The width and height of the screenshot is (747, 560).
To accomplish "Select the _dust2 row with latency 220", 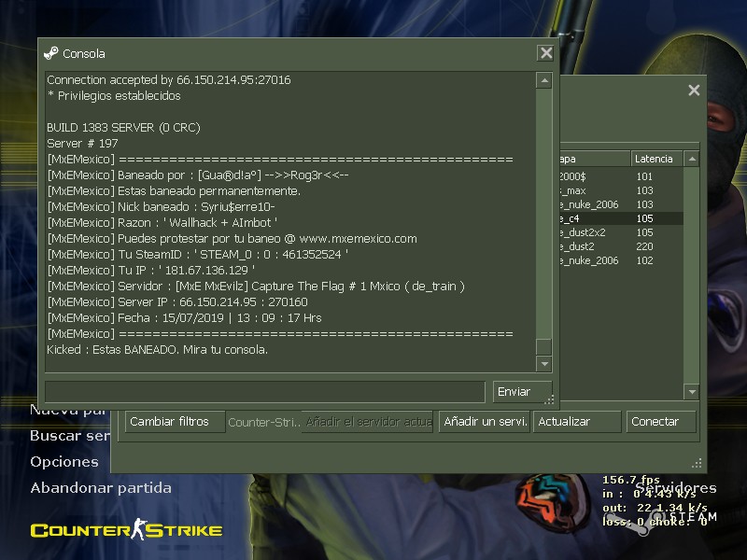I will click(x=621, y=246).
